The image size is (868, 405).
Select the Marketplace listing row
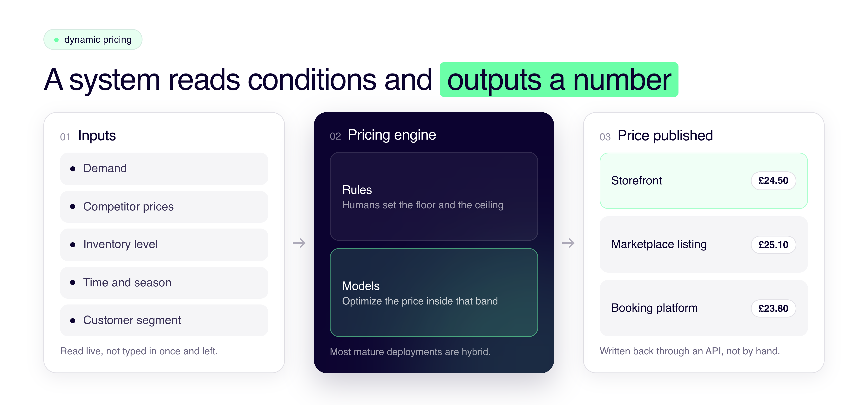pyautogui.click(x=704, y=245)
